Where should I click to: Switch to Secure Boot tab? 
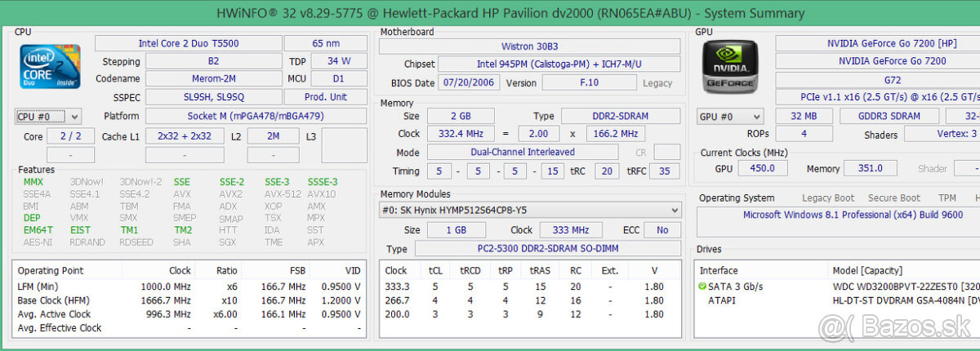click(x=894, y=198)
